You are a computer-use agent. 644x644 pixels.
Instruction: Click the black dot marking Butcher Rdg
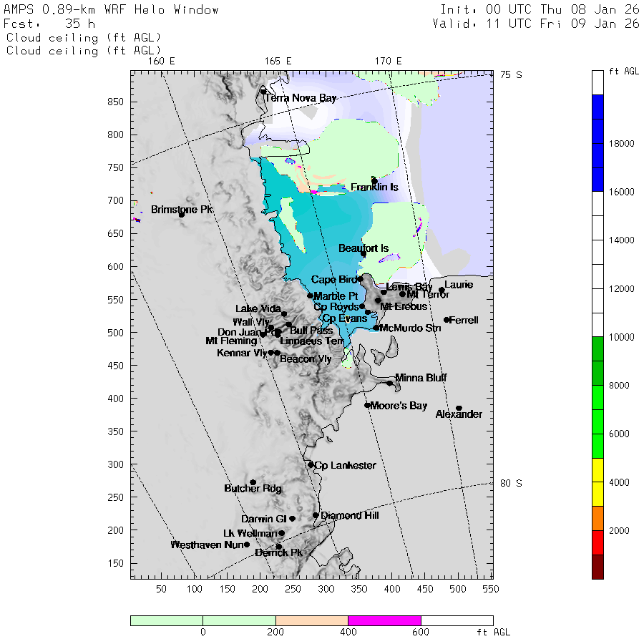253,482
